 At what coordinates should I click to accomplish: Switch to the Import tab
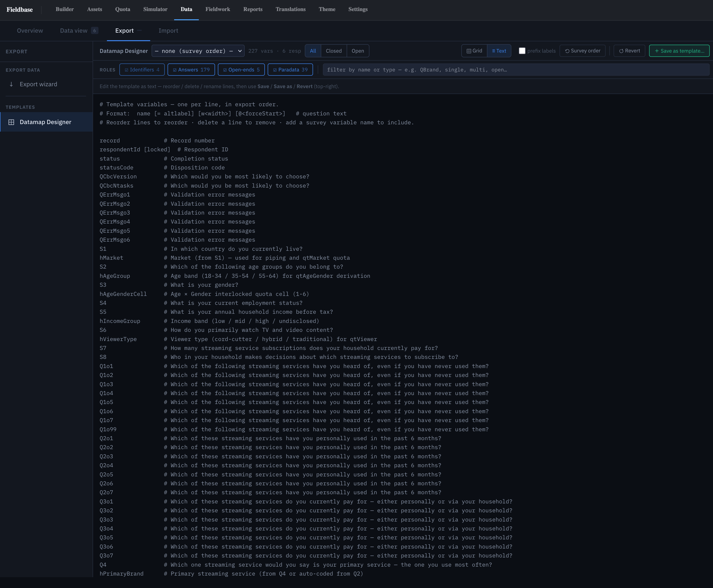coord(168,31)
